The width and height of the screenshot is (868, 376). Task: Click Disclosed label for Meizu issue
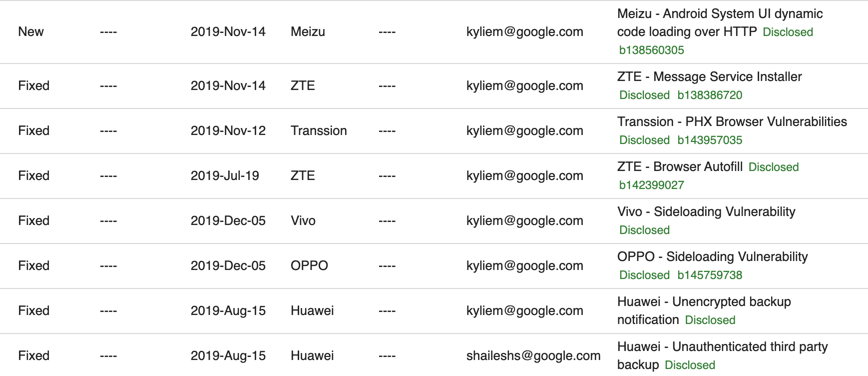(x=788, y=32)
